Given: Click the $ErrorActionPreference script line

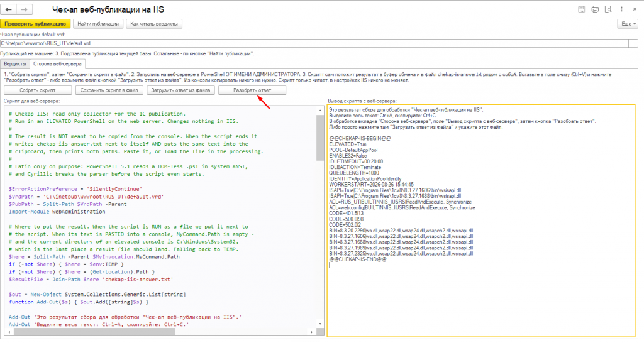Looking at the screenshot, I should (x=75, y=189).
